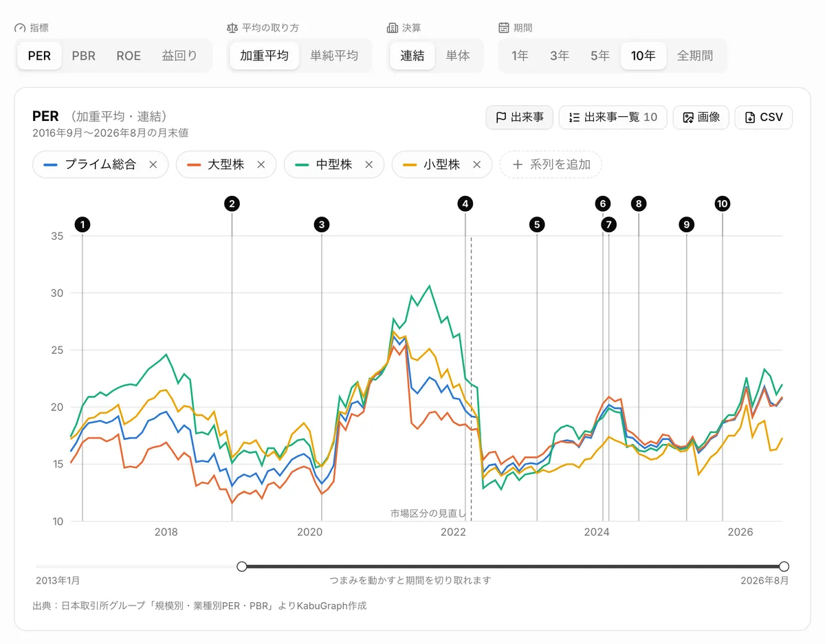Viewport: 825px width, 644px height.
Task: Select the 益回り indicator
Action: click(x=180, y=56)
